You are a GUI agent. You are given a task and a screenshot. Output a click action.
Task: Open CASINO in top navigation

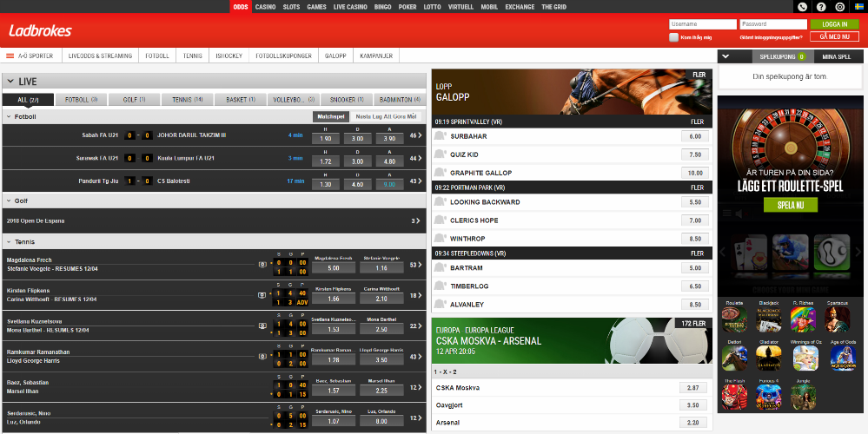pyautogui.click(x=265, y=7)
